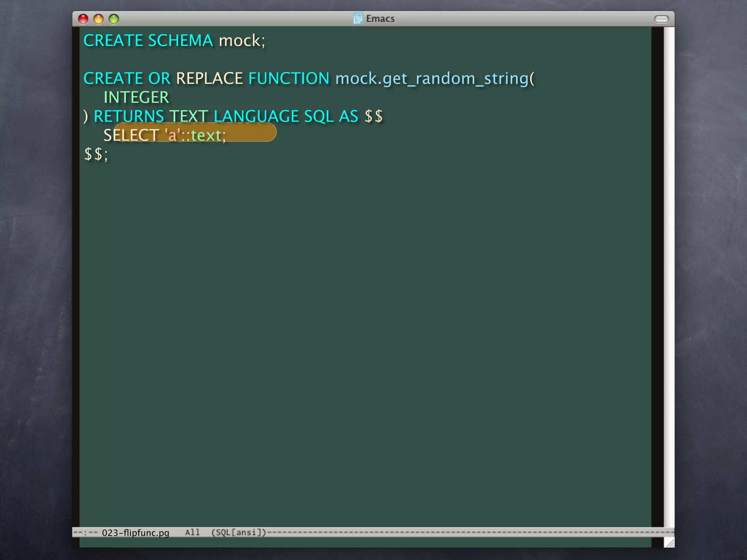Viewport: 747px width, 560px height.
Task: Click the '--:--' status flags in mode line
Action: (x=86, y=533)
